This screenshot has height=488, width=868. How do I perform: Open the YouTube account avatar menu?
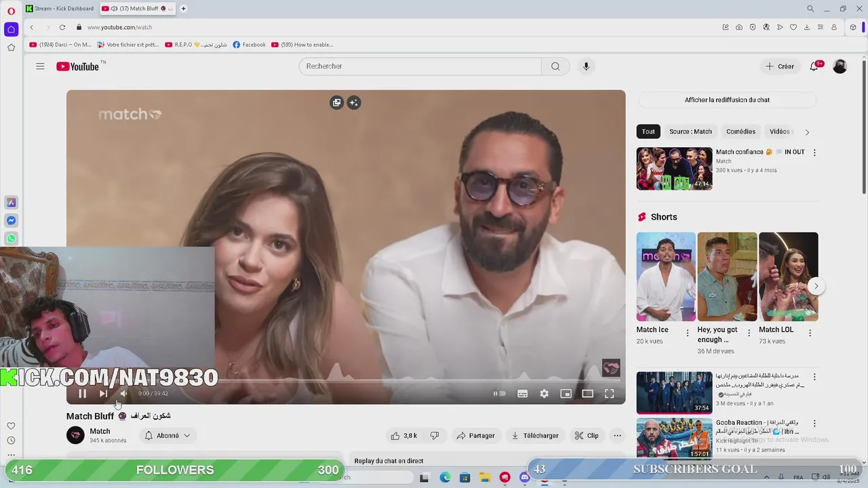(x=840, y=66)
